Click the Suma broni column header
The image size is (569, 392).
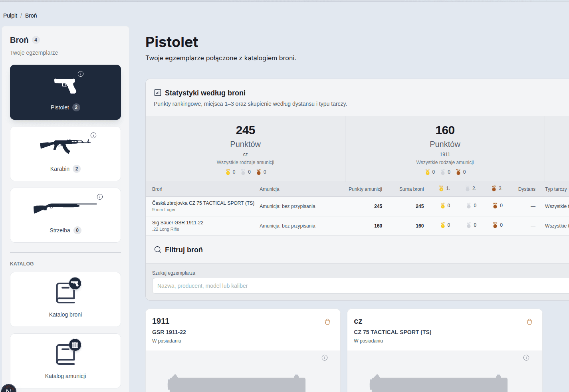click(x=412, y=189)
